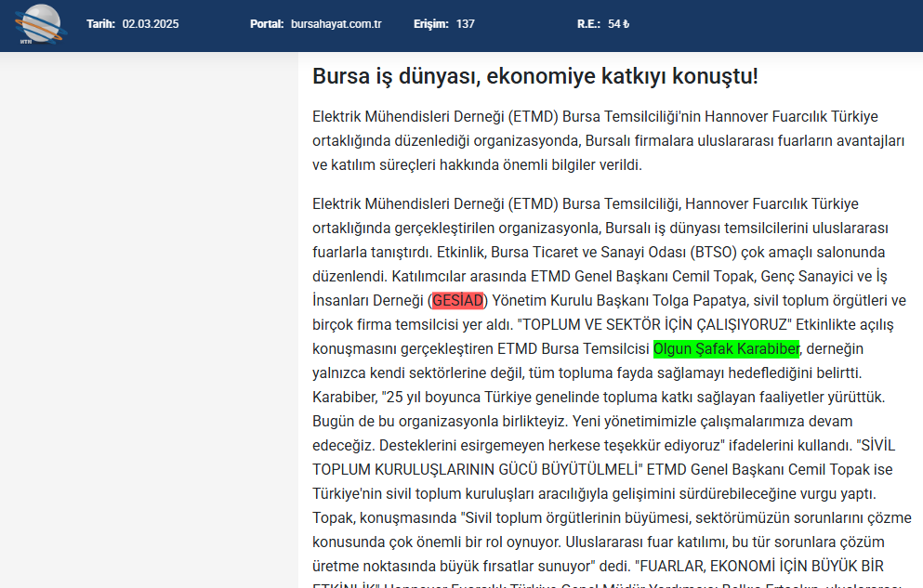Click the MTM globe logo

tap(41, 24)
